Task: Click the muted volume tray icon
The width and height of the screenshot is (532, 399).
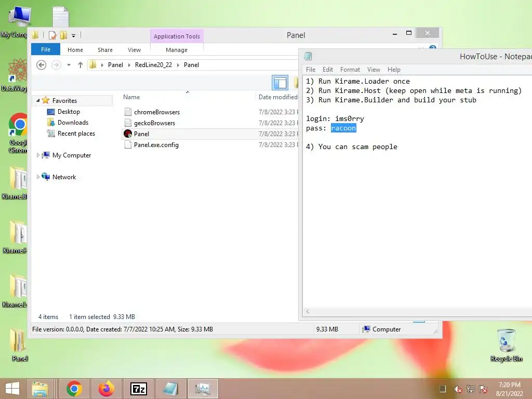Action: click(x=457, y=389)
